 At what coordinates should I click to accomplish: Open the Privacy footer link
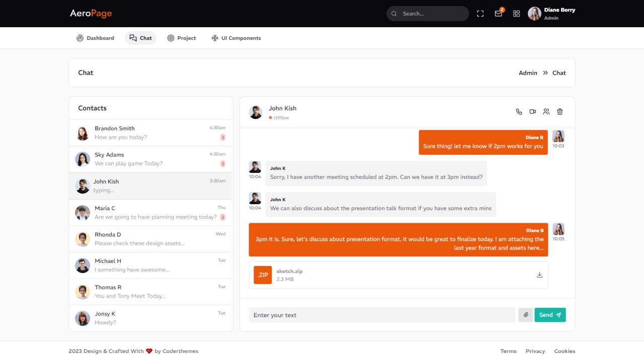click(x=535, y=351)
